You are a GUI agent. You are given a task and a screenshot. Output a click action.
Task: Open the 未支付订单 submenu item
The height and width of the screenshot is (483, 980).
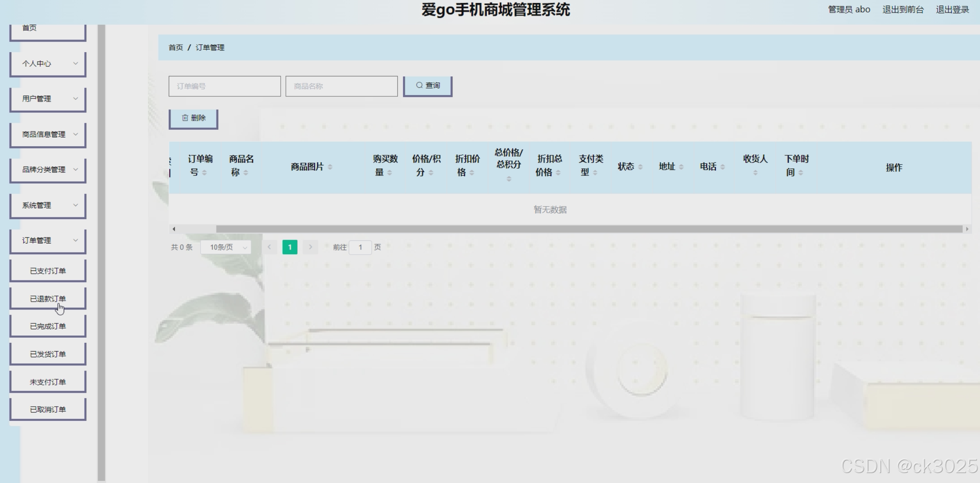[x=48, y=382]
